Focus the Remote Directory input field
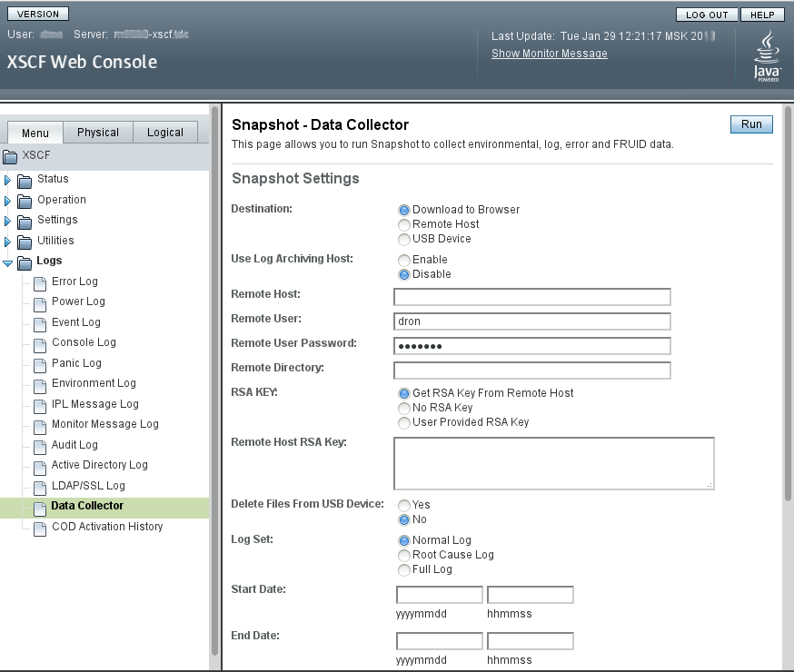Screen dimensions: 794x672 pos(531,371)
